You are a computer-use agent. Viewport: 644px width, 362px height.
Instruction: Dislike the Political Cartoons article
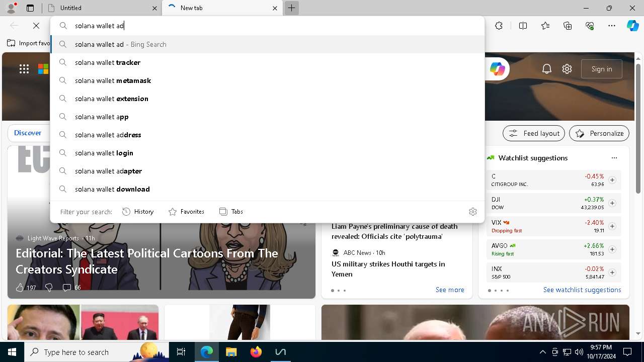49,288
